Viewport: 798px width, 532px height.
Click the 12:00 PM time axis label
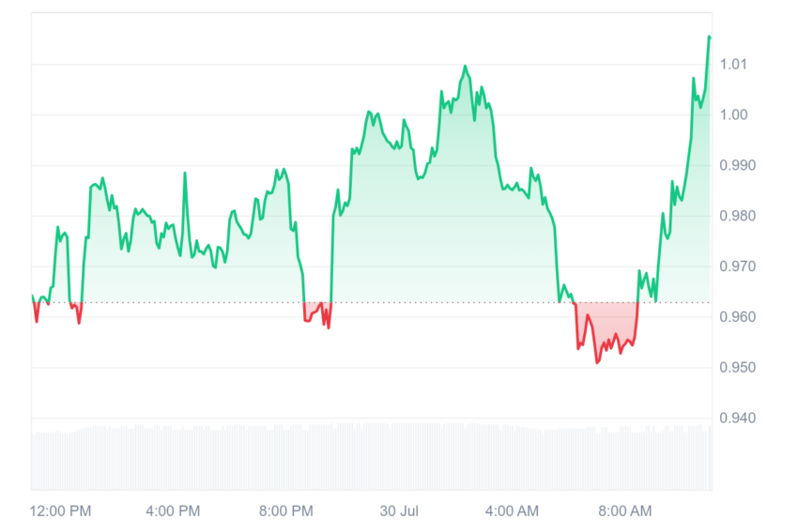pyautogui.click(x=60, y=511)
